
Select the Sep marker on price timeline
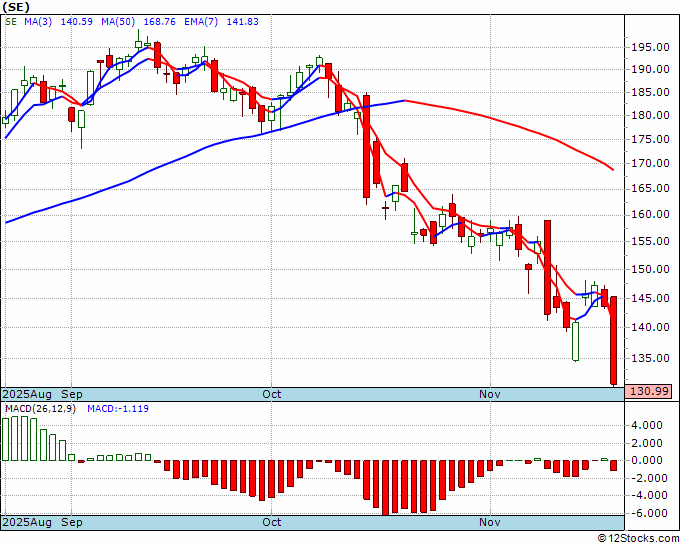[x=72, y=394]
